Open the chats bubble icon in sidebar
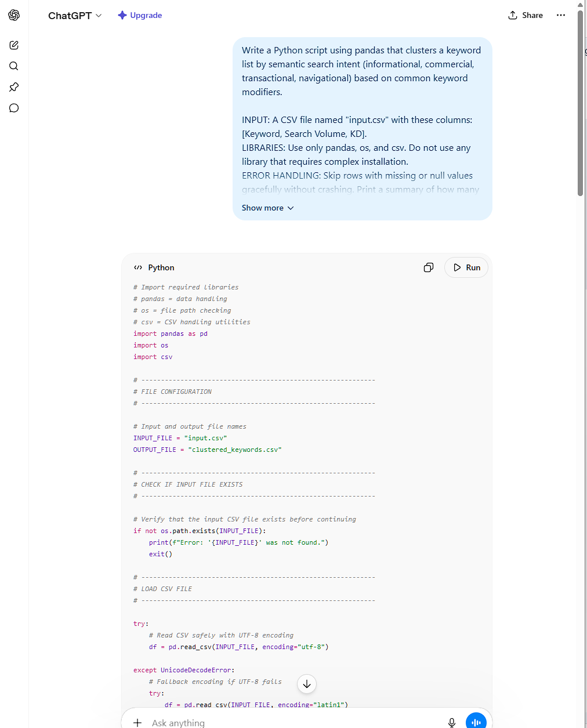 point(14,108)
